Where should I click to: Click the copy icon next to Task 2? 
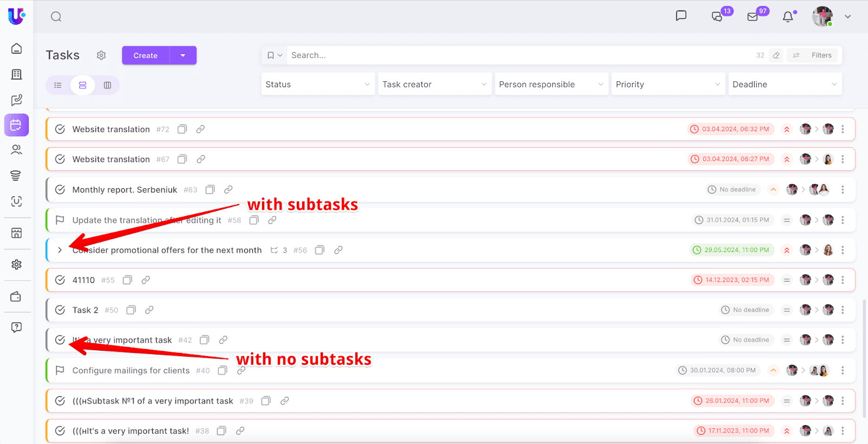pyautogui.click(x=131, y=310)
